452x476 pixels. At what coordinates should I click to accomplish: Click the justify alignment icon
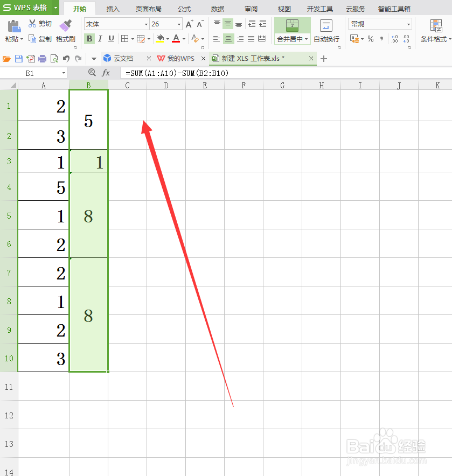click(251, 39)
